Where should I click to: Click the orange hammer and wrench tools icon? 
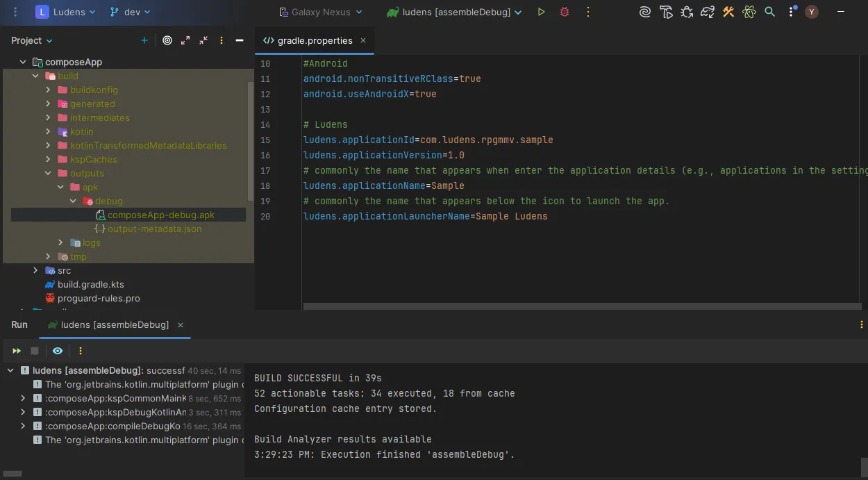click(x=728, y=12)
